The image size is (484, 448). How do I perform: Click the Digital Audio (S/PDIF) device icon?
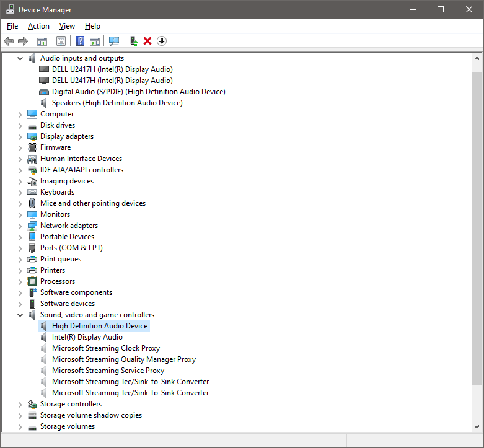coord(44,92)
